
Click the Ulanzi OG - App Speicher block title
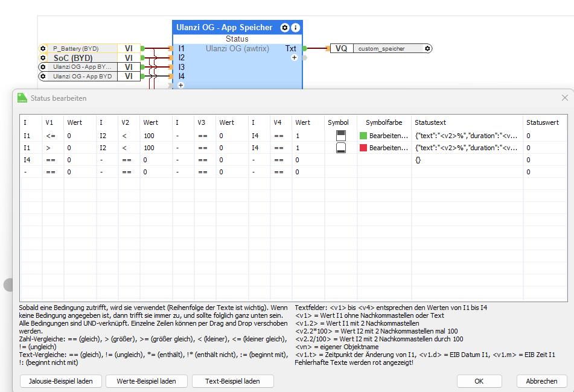[225, 27]
